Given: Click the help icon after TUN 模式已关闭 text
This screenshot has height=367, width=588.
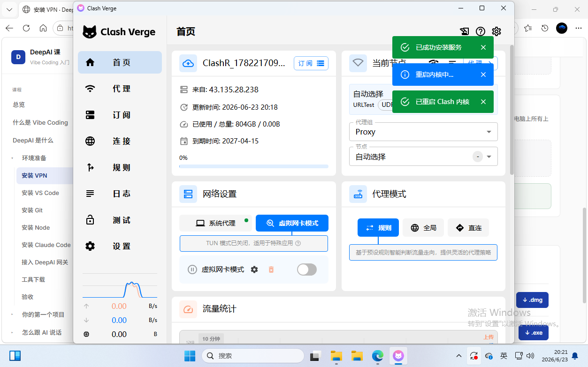Looking at the screenshot, I should (x=298, y=243).
